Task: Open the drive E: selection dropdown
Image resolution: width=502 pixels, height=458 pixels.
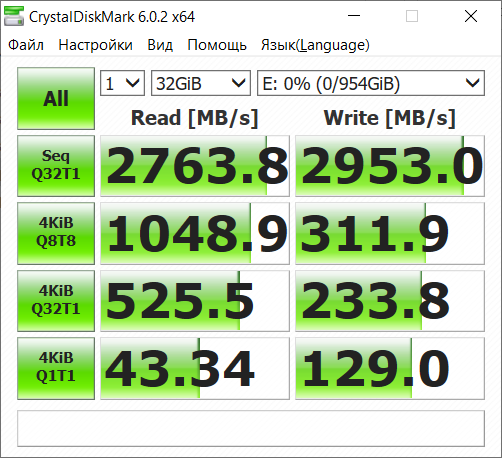Action: pos(371,83)
